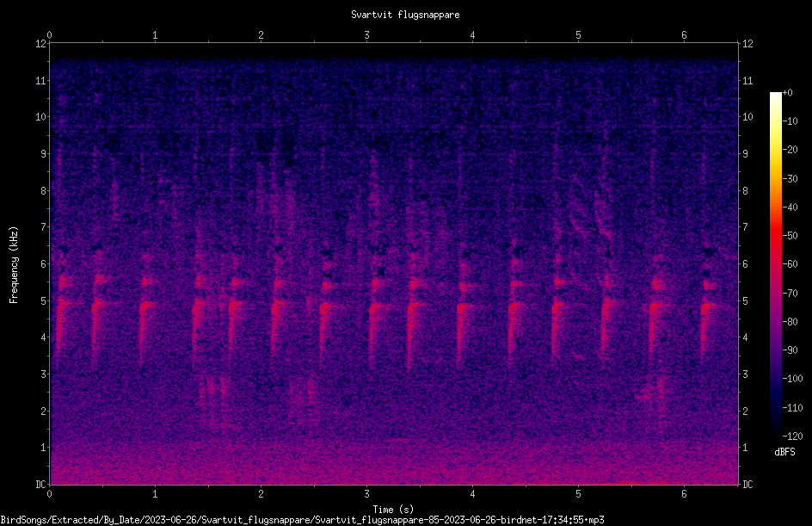Click the '0' label on the bottom time axis

49,494
